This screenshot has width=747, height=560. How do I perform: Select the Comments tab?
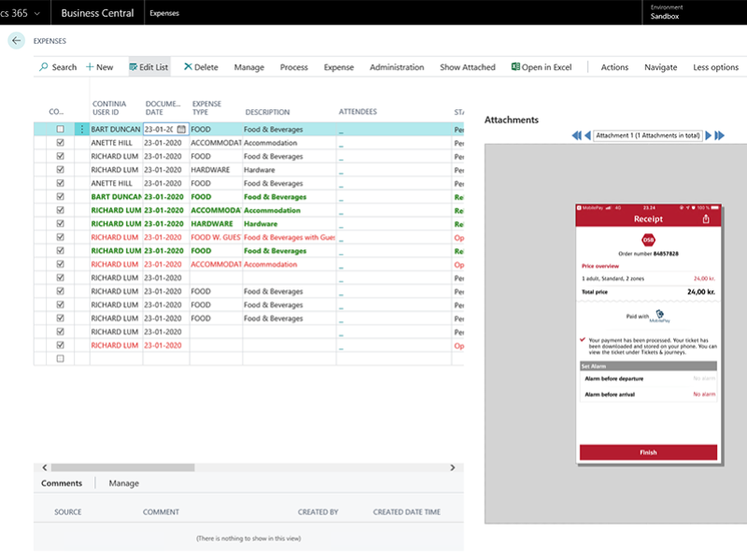point(62,483)
